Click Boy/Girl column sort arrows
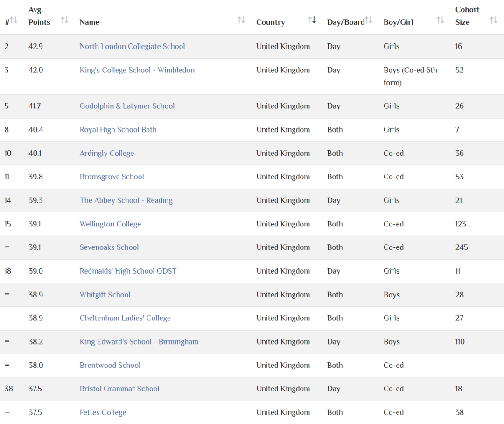 [440, 20]
